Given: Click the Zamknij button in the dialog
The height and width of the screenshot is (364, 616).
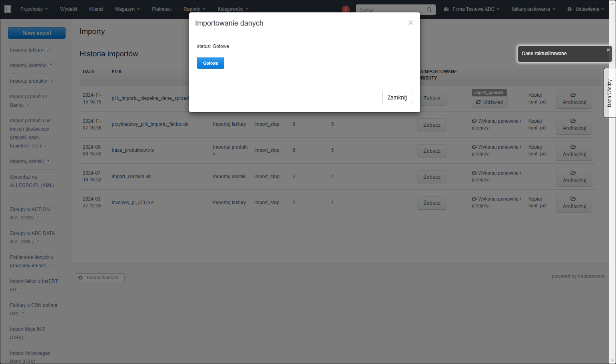Looking at the screenshot, I should click(397, 97).
